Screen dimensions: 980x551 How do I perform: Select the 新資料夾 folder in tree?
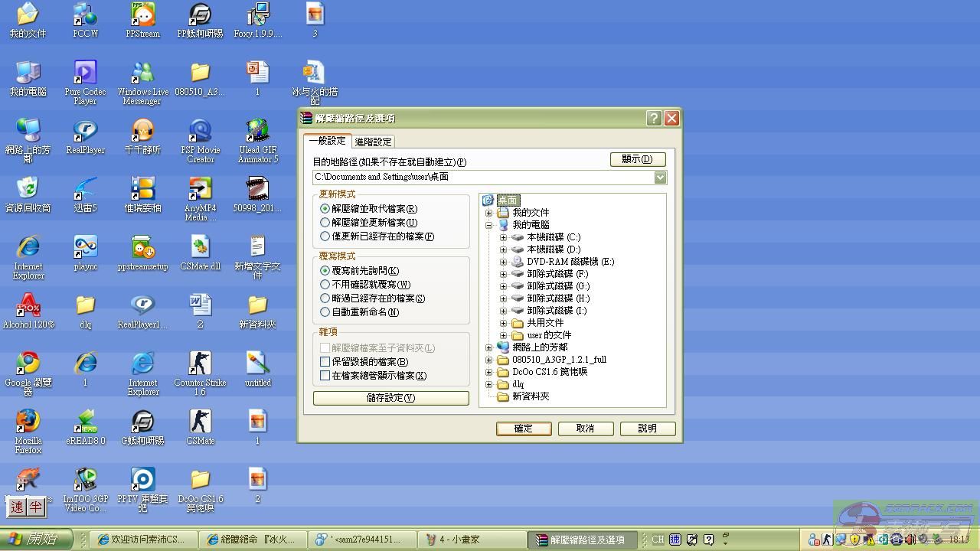530,396
